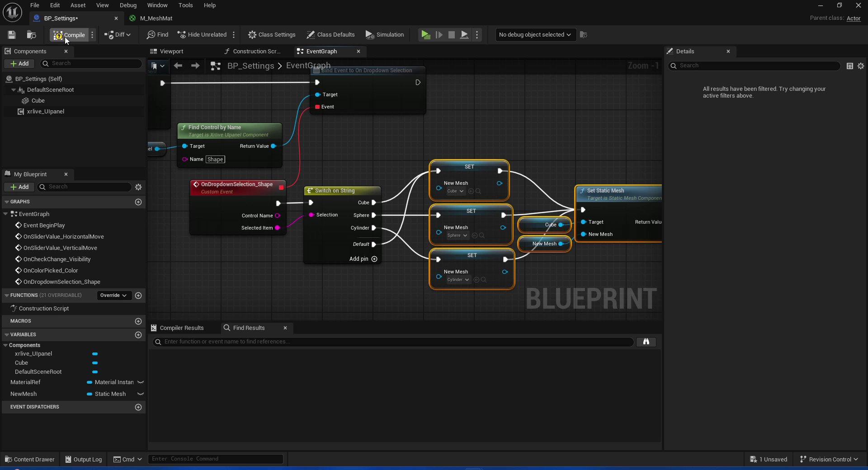Image resolution: width=868 pixels, height=470 pixels.
Task: Switch to Compiler Results tab
Action: [x=177, y=328]
